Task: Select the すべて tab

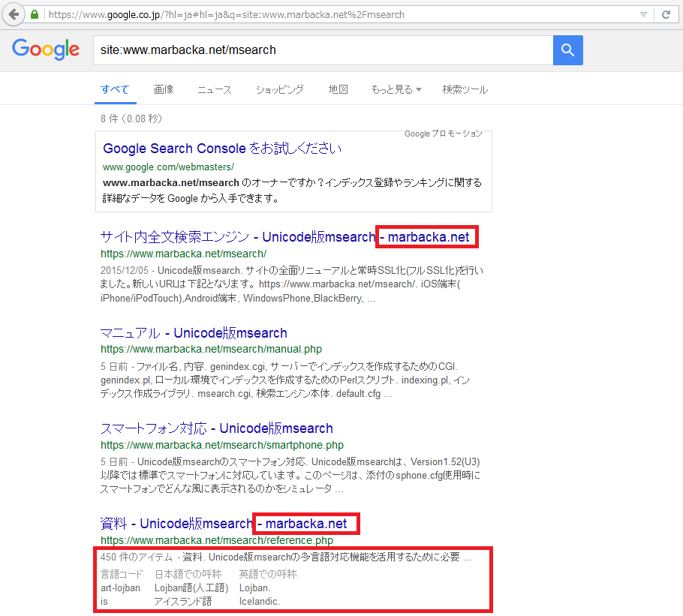Action: pyautogui.click(x=115, y=90)
